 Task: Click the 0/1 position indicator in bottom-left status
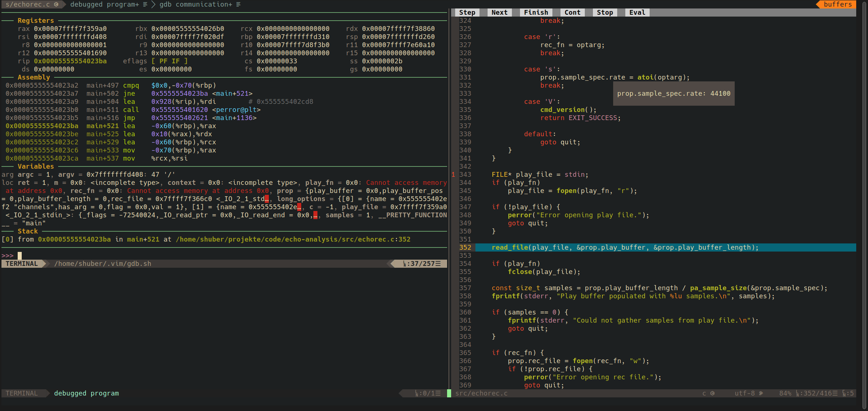click(x=428, y=393)
